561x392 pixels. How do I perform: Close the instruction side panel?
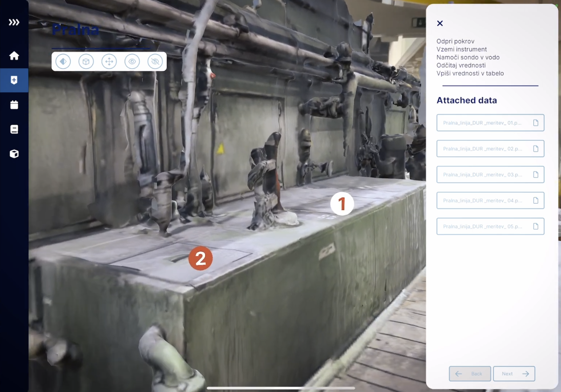pyautogui.click(x=440, y=24)
